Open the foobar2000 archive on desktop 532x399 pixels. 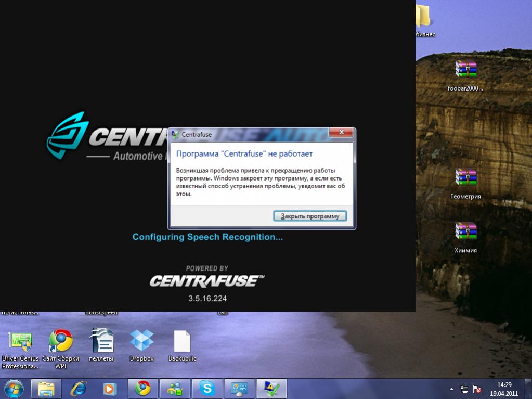tap(465, 70)
